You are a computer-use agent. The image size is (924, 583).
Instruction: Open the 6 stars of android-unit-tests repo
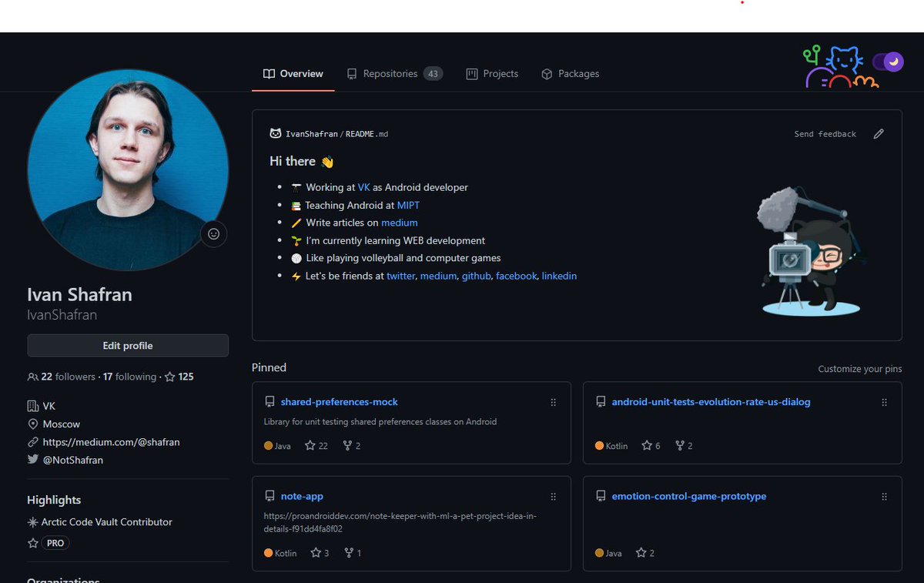(x=651, y=446)
